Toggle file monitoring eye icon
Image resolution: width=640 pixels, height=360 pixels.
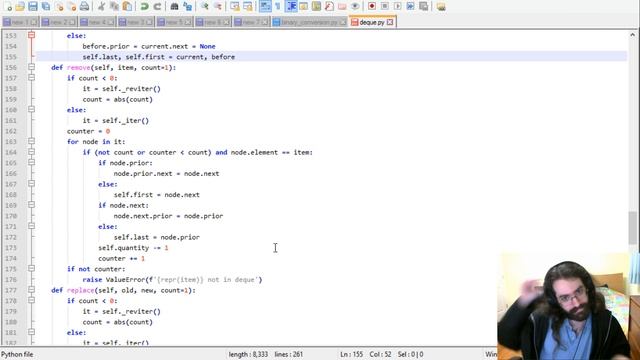coord(355,7)
